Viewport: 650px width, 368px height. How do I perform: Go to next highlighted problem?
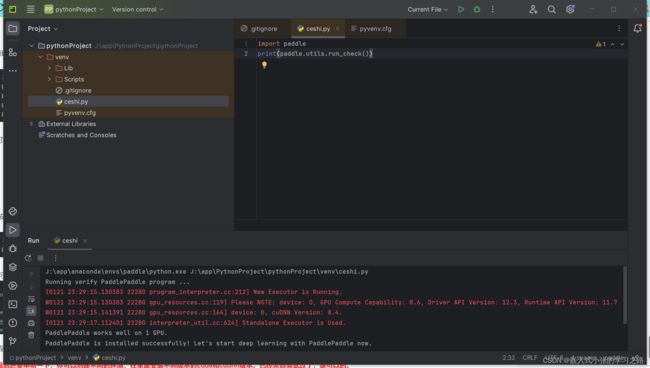pos(622,44)
